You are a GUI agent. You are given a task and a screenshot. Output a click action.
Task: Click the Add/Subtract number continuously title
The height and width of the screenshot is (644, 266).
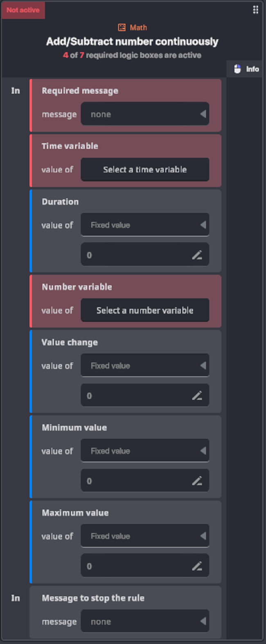(132, 42)
